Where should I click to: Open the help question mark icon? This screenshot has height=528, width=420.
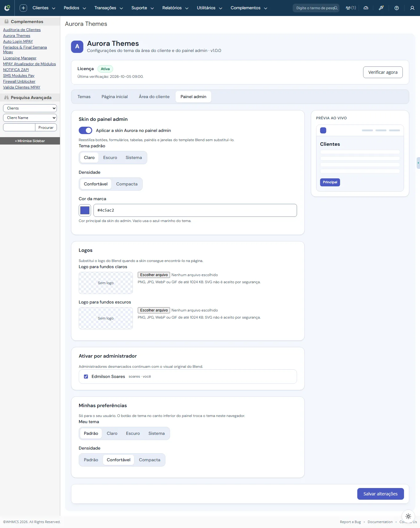(397, 8)
